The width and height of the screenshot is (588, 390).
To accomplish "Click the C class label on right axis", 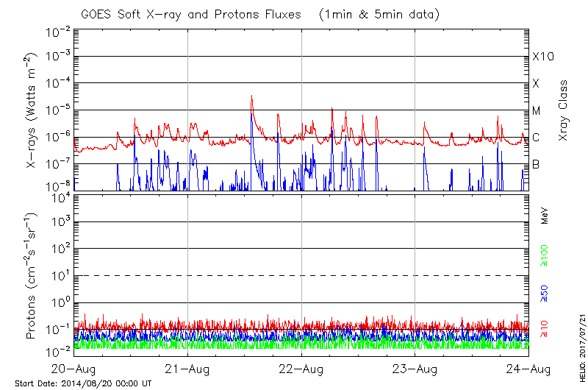I will click(536, 138).
